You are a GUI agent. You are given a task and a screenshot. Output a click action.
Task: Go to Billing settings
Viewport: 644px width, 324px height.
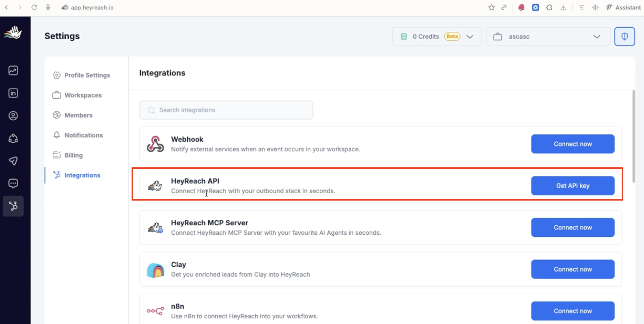[x=73, y=155]
